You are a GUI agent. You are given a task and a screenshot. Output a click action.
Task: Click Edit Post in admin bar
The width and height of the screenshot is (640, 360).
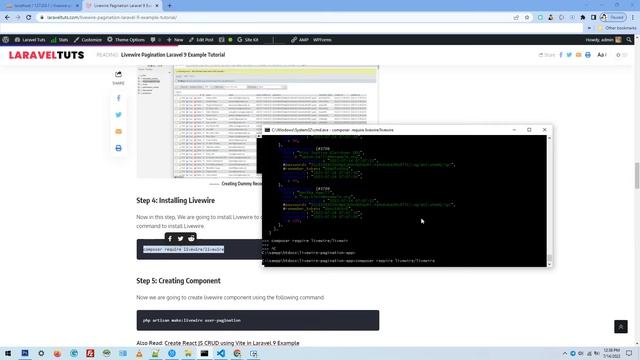pos(201,40)
